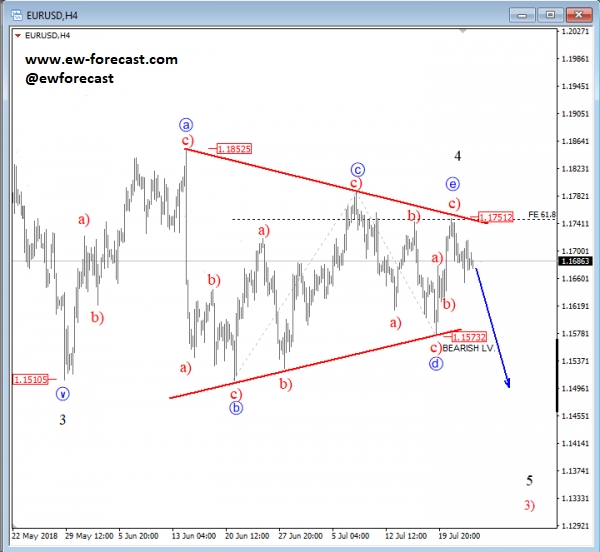Click the 1.12921 price scale value
Image resolution: width=600 pixels, height=552 pixels.
(575, 526)
